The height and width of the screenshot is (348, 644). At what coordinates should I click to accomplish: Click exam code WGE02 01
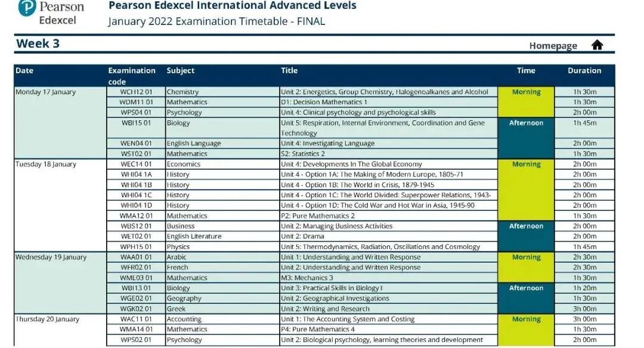click(136, 299)
